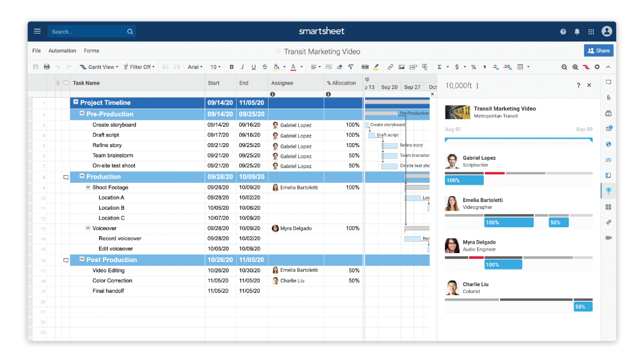Click the Zoom In magnifier icon
Viewport: 644px width, 362px height.
[x=575, y=67]
